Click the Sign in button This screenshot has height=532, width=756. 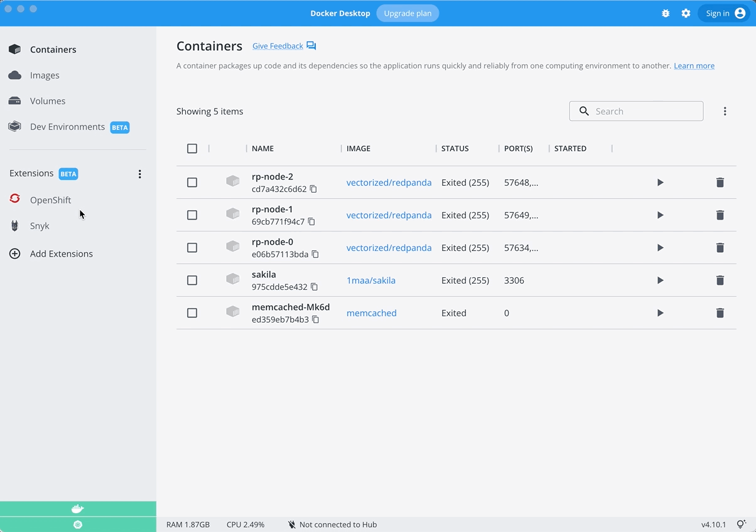[x=725, y=13]
